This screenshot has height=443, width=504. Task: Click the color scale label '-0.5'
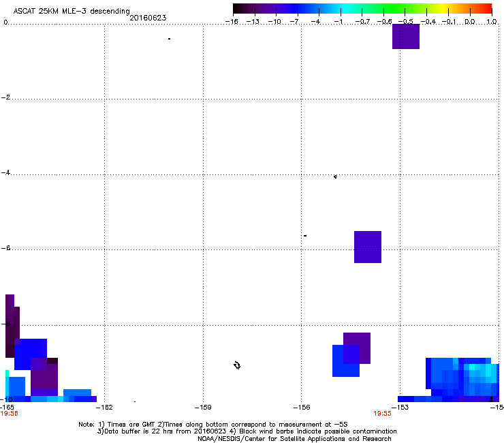pyautogui.click(x=406, y=22)
